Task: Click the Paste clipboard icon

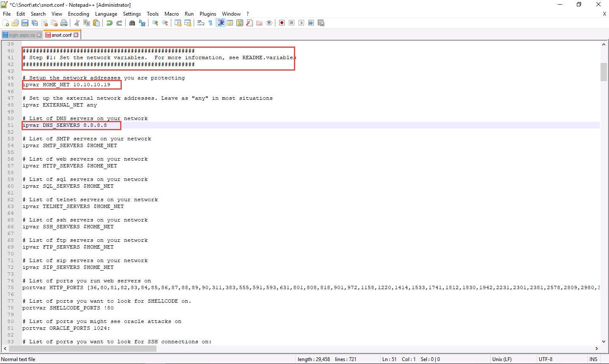Action: (x=96, y=23)
